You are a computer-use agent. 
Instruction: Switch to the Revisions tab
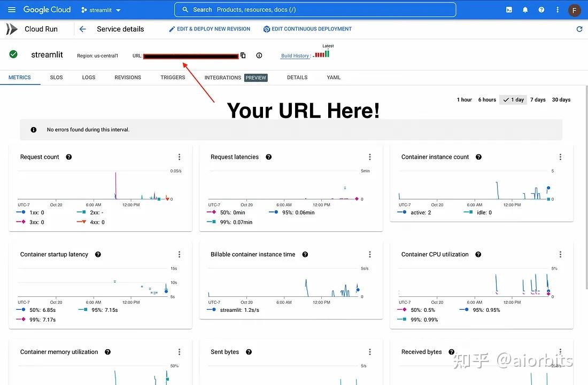[128, 77]
